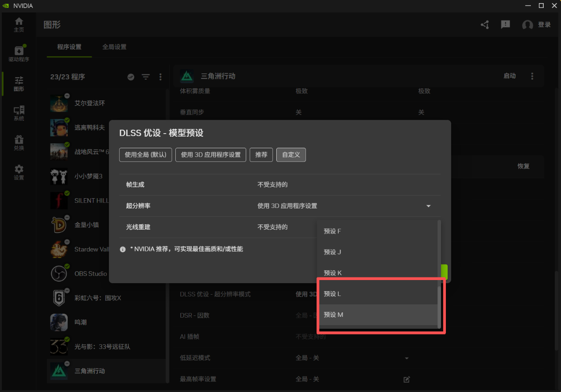Open the 设置 sidebar icon
Viewport: 561px width, 392px height.
click(19, 172)
